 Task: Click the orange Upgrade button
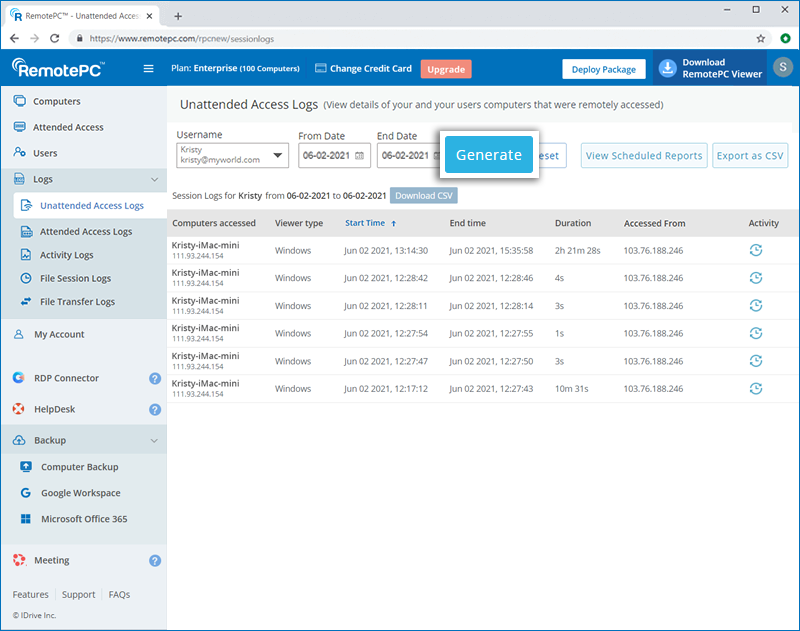[446, 69]
